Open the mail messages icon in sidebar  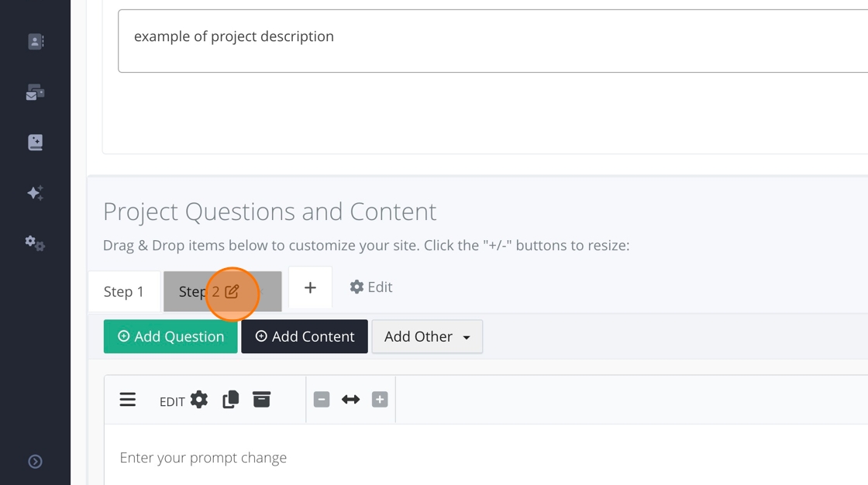[36, 93]
